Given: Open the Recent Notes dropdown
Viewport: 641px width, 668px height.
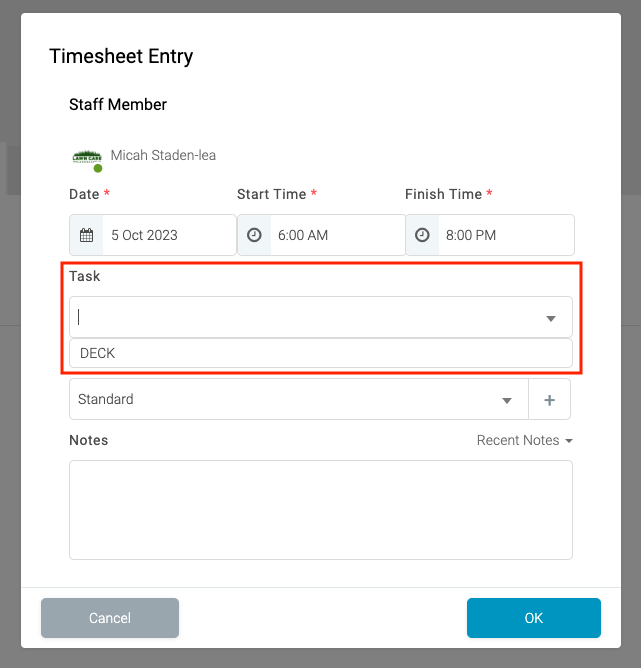Looking at the screenshot, I should click(524, 440).
